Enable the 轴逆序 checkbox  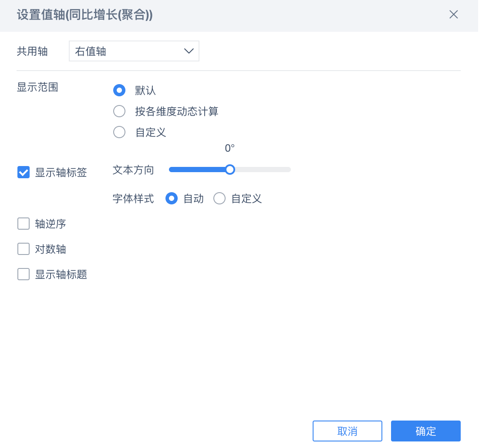pyautogui.click(x=24, y=224)
